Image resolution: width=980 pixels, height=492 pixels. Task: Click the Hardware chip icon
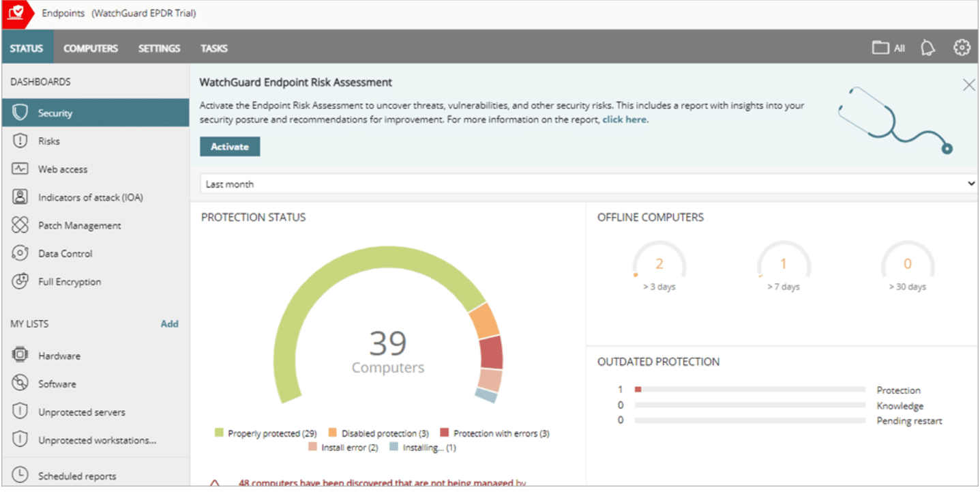tap(20, 356)
